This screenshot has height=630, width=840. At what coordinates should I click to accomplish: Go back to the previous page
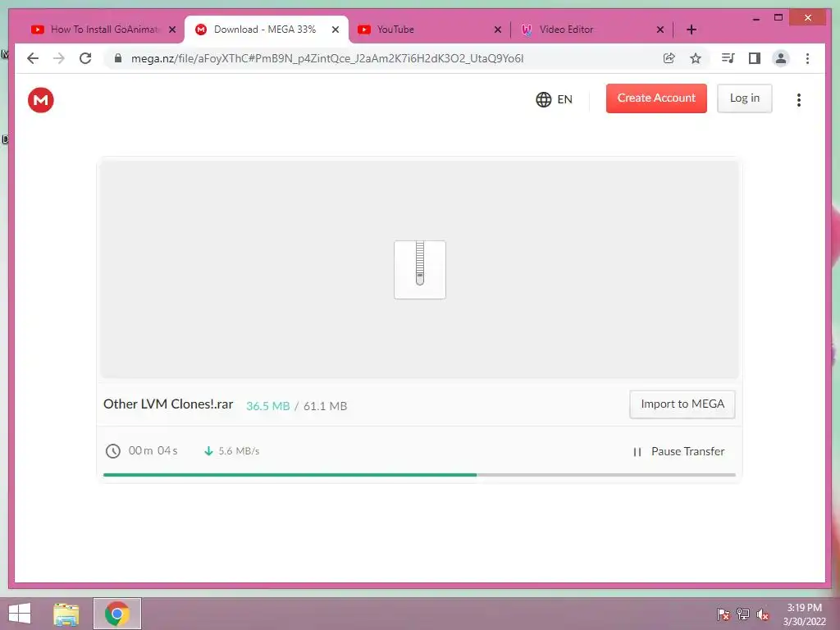point(33,58)
